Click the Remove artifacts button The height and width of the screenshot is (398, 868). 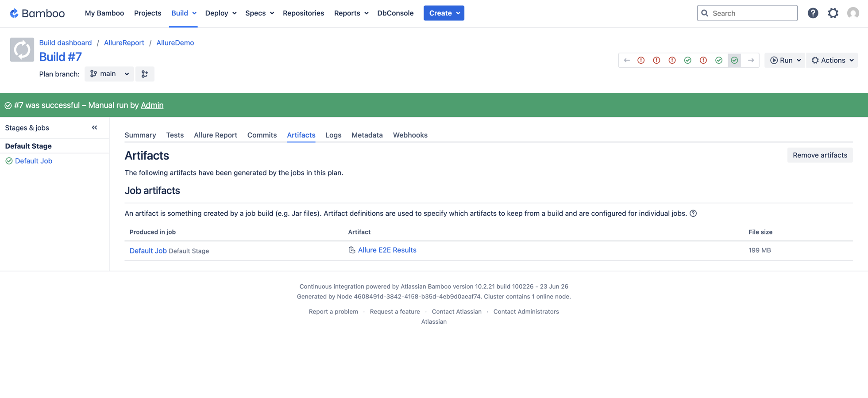[820, 155]
